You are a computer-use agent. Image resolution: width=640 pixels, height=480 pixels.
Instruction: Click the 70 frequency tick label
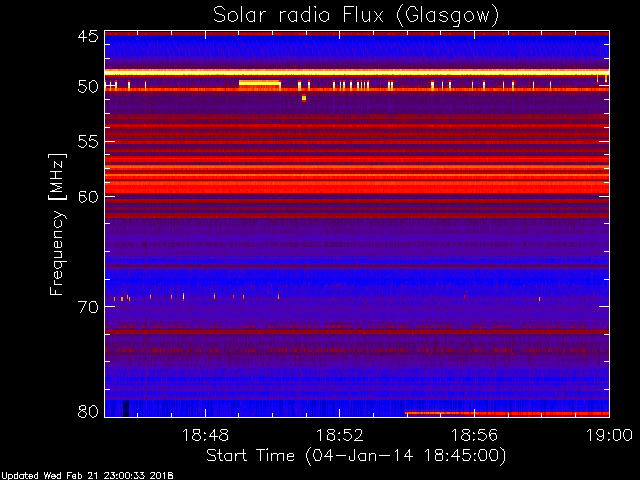pyautogui.click(x=88, y=307)
